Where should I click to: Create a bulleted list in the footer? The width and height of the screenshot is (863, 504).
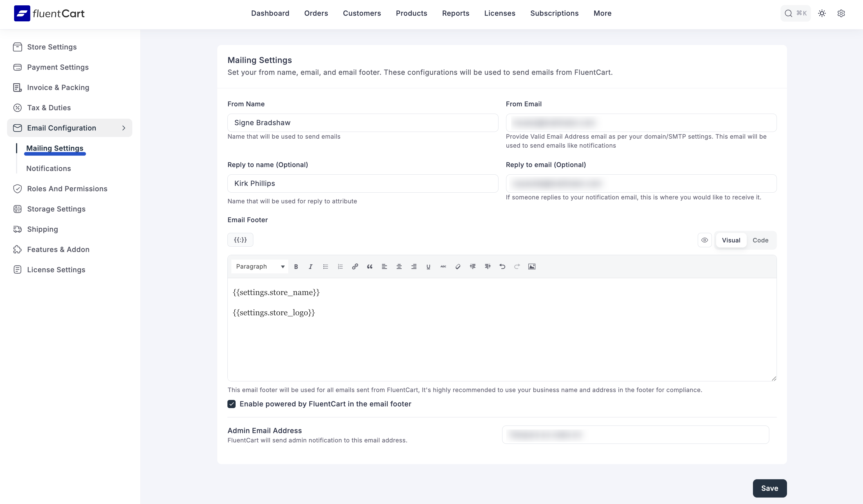tap(325, 267)
